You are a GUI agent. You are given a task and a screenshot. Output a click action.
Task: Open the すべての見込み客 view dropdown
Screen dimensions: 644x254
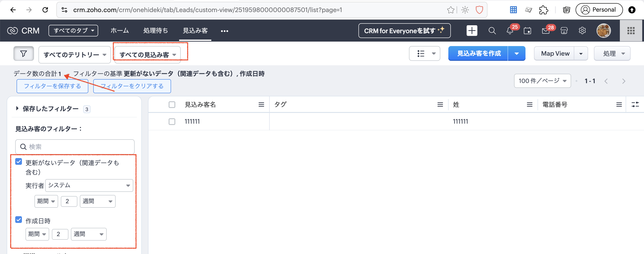click(148, 55)
